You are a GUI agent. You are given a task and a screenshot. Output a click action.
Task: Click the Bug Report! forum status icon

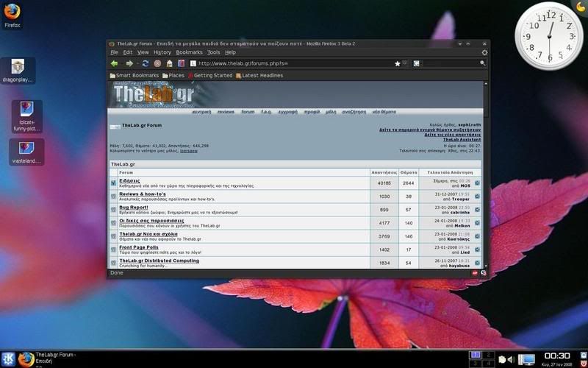[x=113, y=210]
